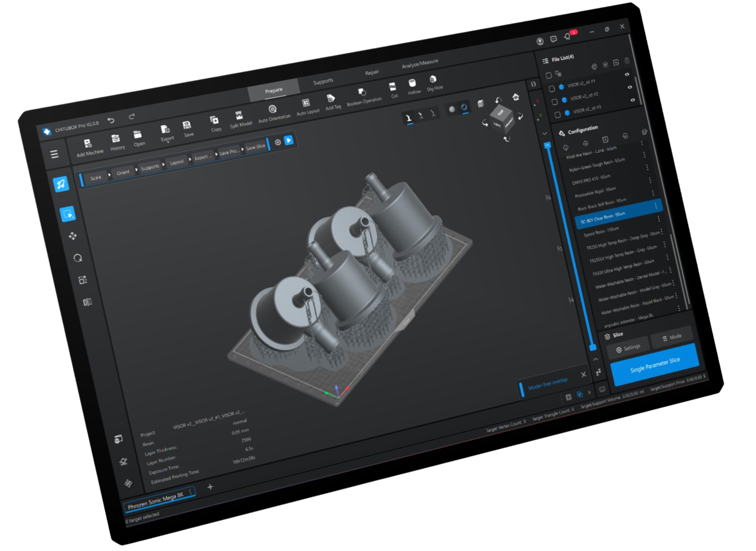Add a new machine tab with plus
Screen dimensions: 756x551
point(210,487)
